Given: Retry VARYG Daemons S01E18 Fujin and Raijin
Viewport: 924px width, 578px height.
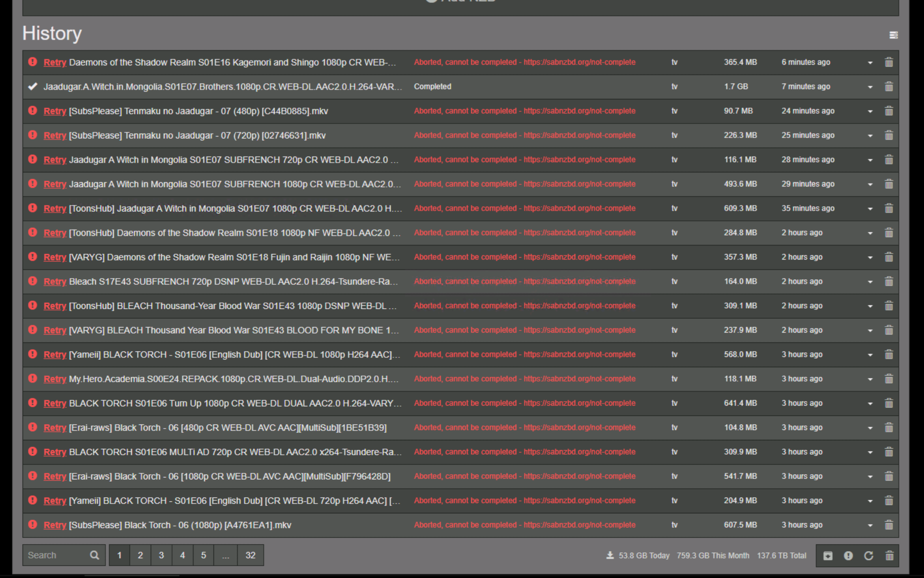Looking at the screenshot, I should click(55, 257).
